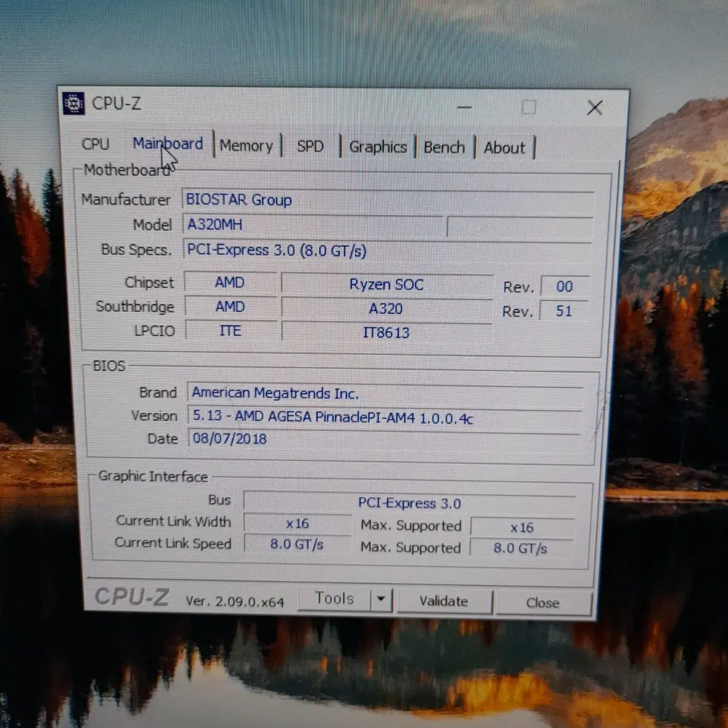
Task: Click the Chipset vendor AMD field
Action: click(230, 282)
